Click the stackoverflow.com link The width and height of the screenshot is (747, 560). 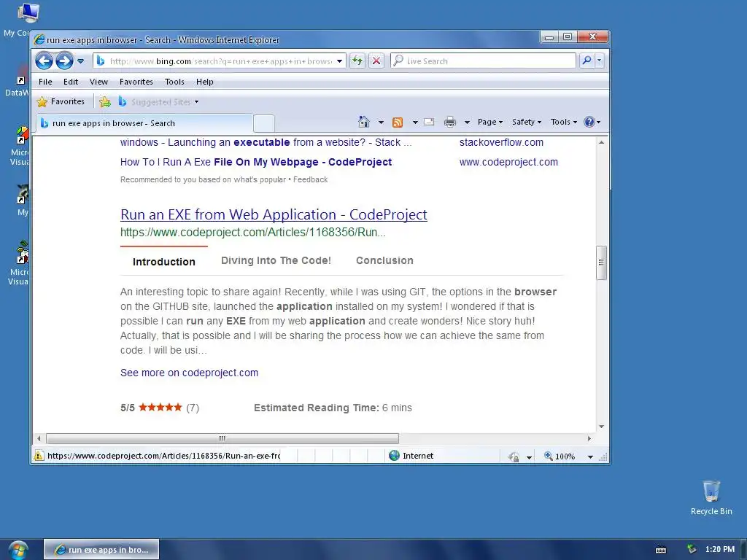pos(501,142)
